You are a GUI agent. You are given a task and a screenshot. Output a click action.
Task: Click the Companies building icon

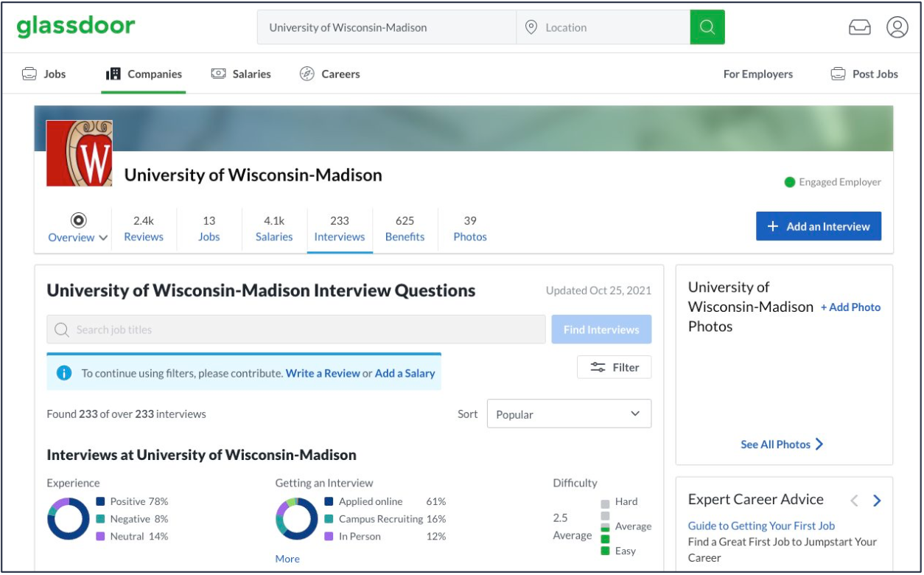pos(113,74)
